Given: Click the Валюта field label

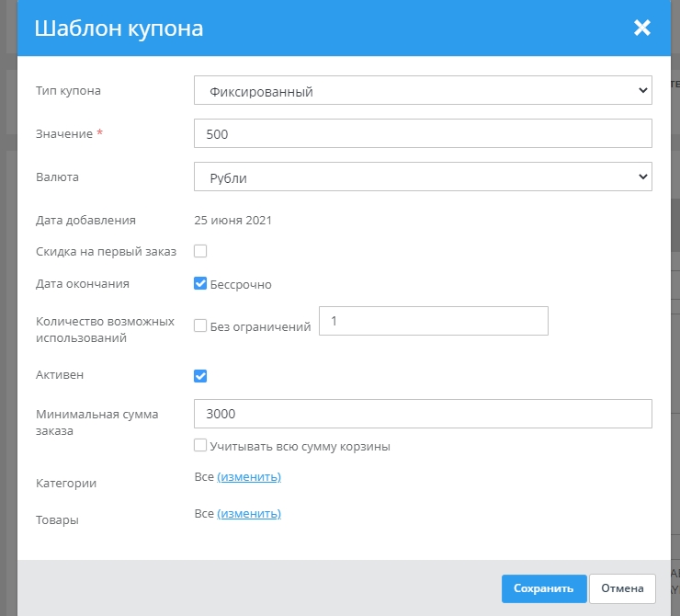Looking at the screenshot, I should click(57, 177).
